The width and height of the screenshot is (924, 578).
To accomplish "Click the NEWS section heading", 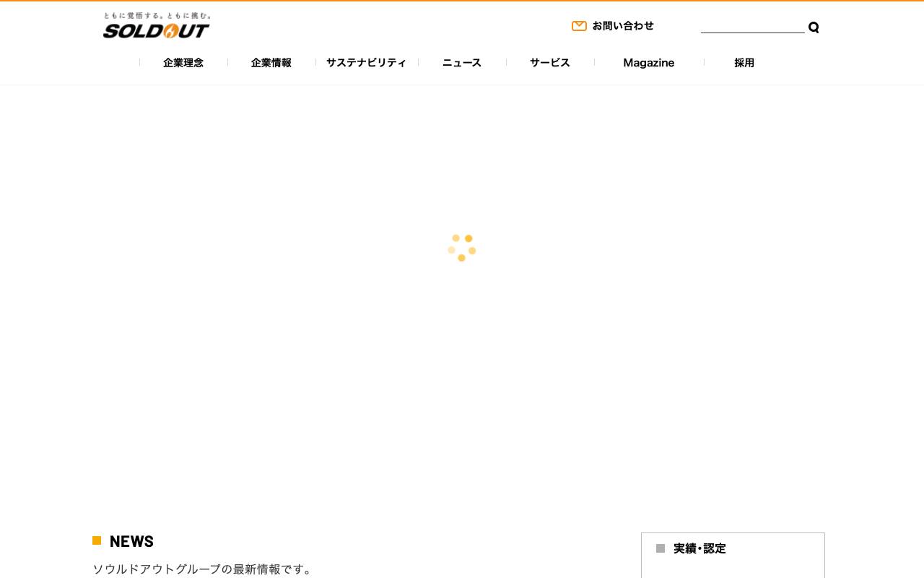I will [x=131, y=541].
